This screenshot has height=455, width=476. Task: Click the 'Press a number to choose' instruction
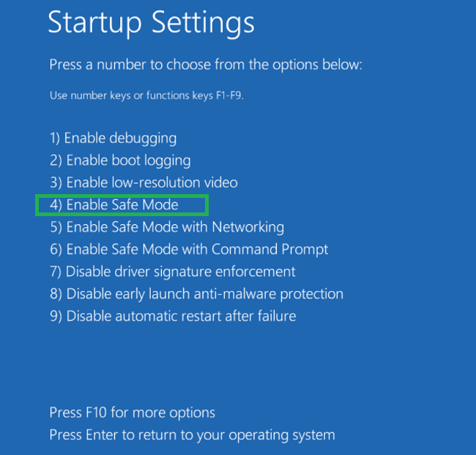point(206,65)
